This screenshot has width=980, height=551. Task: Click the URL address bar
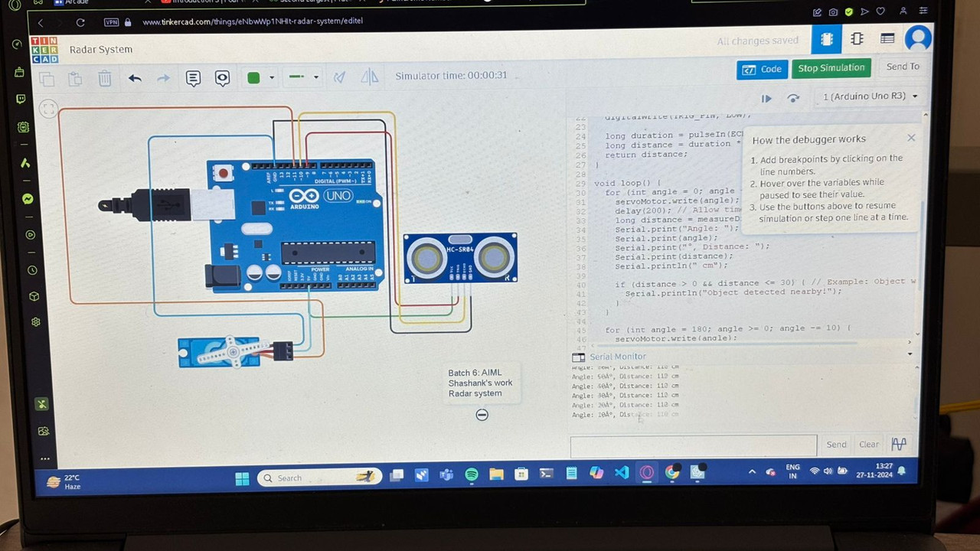pos(253,21)
